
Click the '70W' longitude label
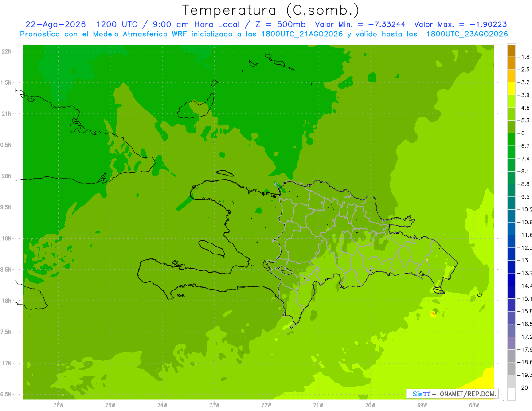point(370,405)
